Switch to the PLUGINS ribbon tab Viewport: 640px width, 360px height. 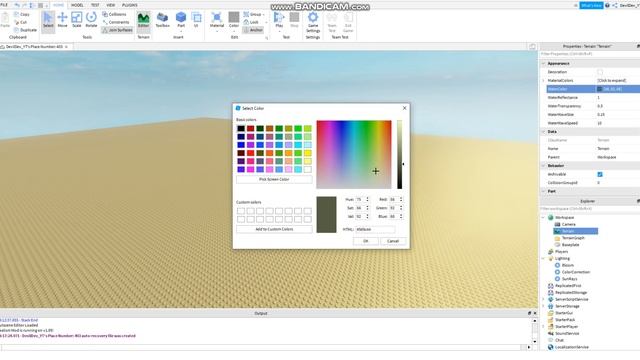(130, 5)
